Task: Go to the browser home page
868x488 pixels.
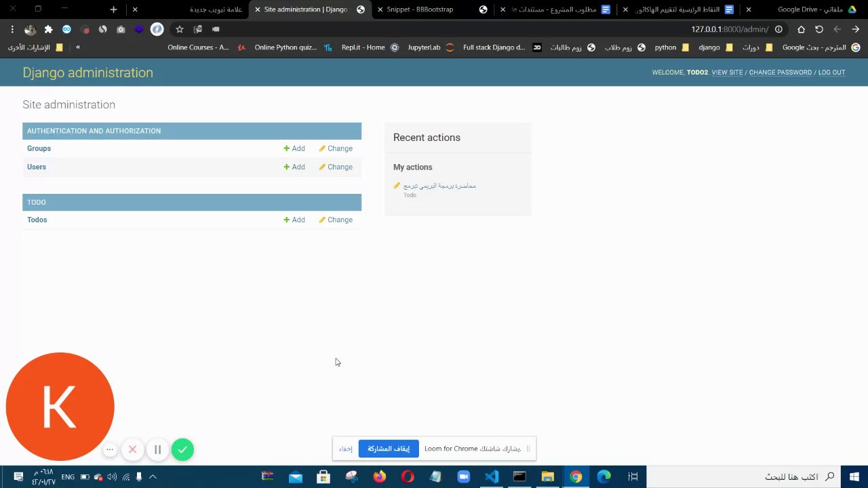Action: pyautogui.click(x=801, y=29)
